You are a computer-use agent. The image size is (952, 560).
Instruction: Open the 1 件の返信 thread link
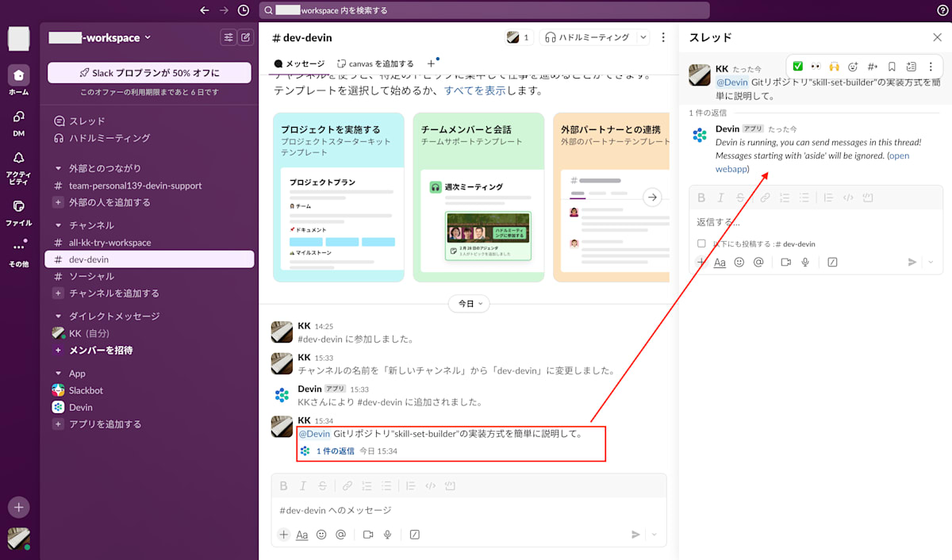pos(335,451)
